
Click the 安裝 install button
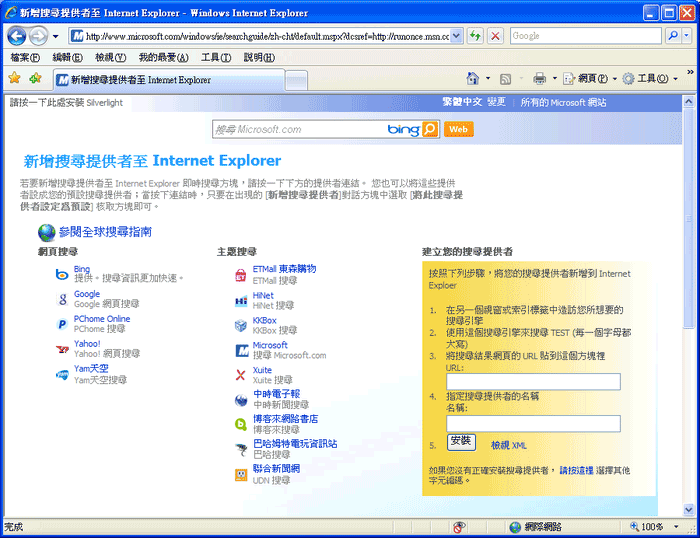(461, 442)
